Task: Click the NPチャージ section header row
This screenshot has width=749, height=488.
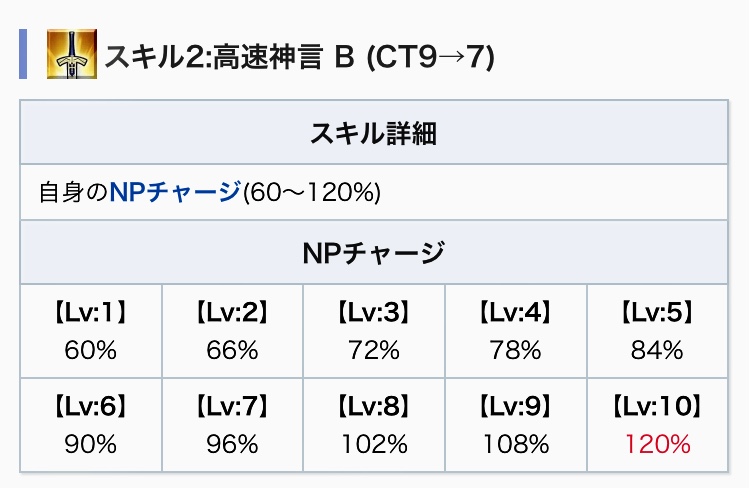Action: click(373, 252)
